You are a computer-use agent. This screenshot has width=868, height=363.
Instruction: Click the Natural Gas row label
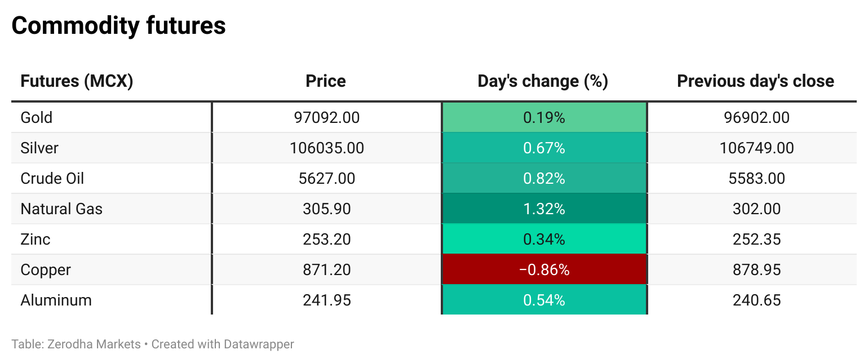pyautogui.click(x=61, y=209)
